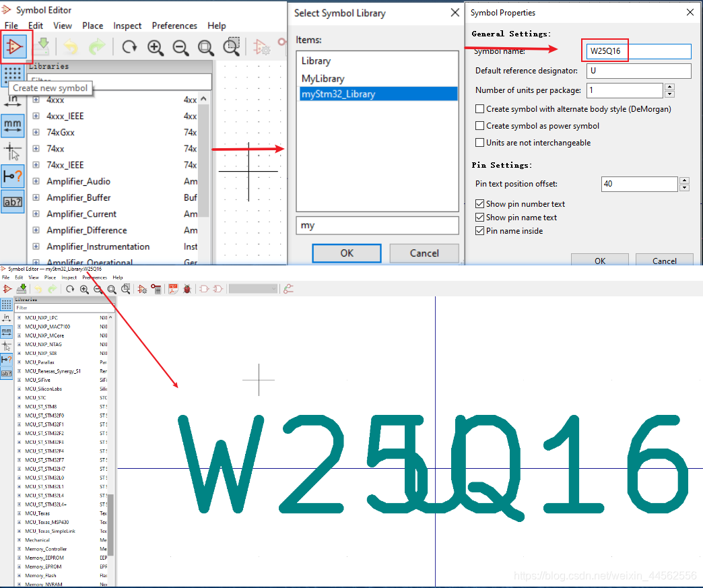The height and width of the screenshot is (588, 703).
Task: Zoom in icon in the top Symbol Editor
Action: pos(155,47)
